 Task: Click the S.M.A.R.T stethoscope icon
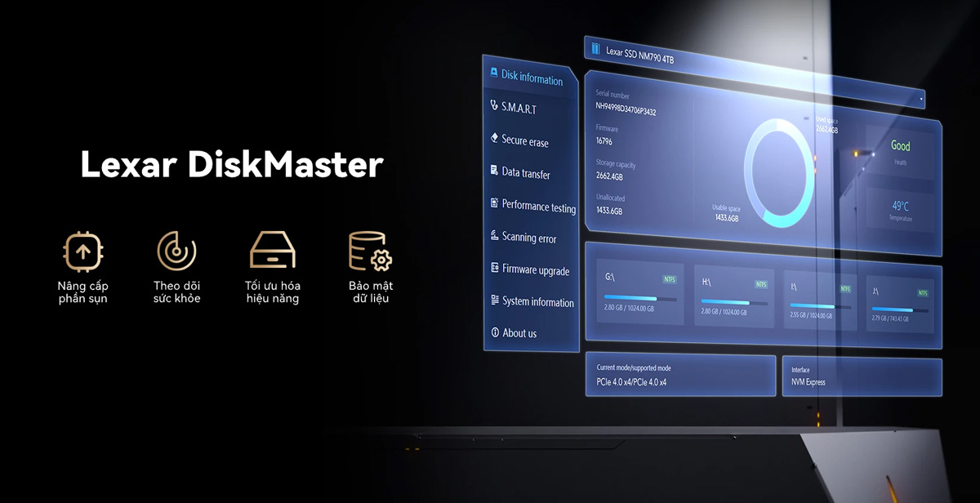493,106
